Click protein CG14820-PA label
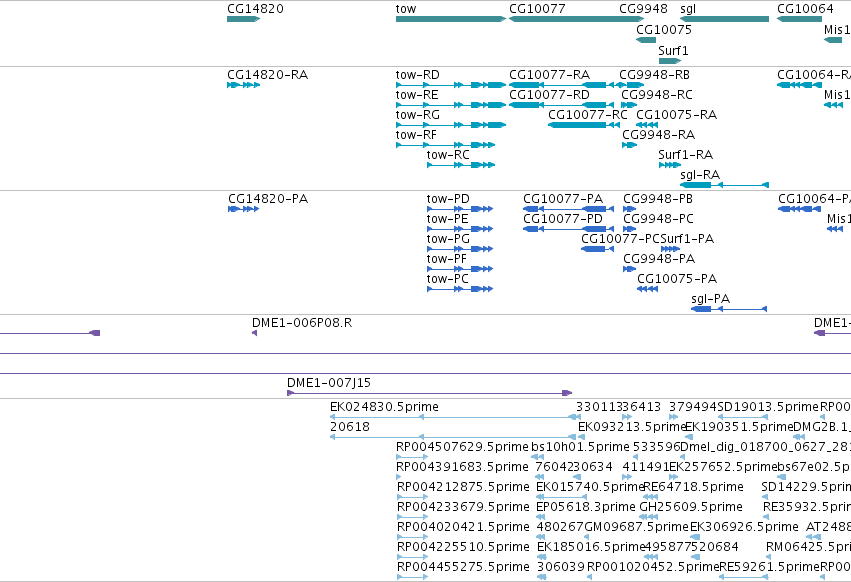This screenshot has height=582, width=851. [268, 199]
